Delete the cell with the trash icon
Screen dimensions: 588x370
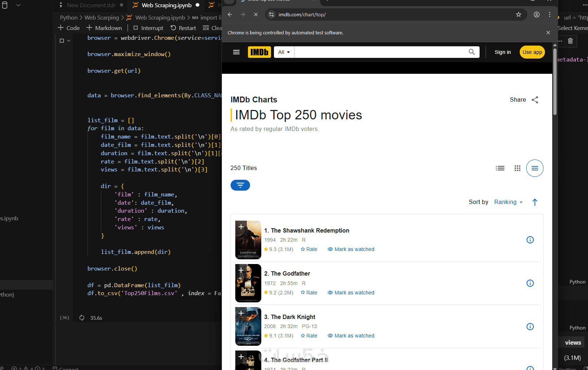[x=570, y=41]
